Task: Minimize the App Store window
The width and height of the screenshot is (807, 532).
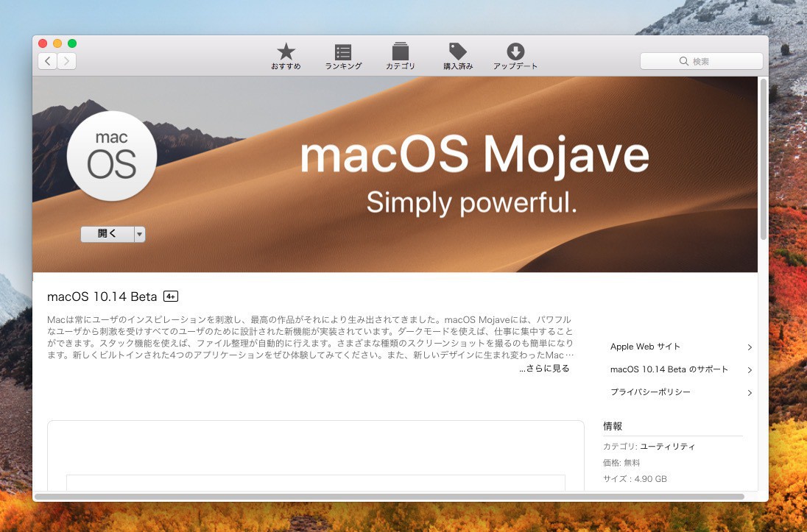Action: (x=57, y=43)
